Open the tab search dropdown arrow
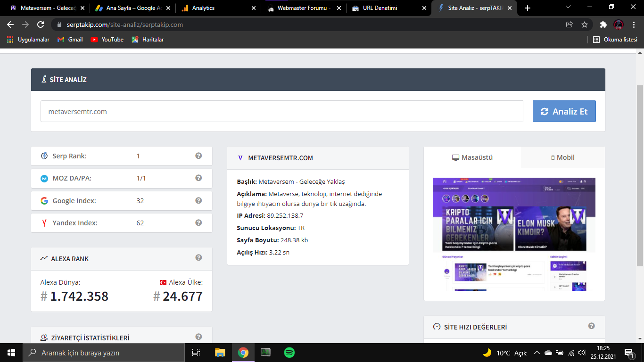 tap(568, 7)
